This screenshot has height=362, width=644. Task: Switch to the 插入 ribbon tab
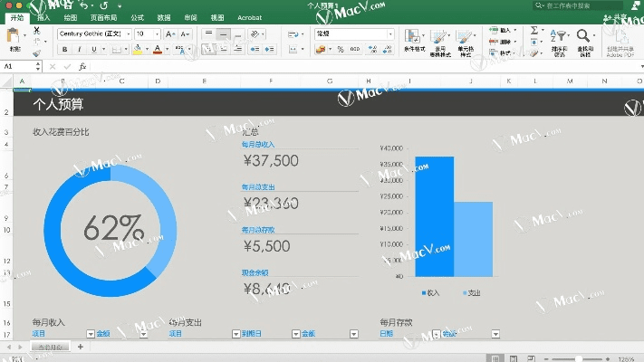point(43,17)
